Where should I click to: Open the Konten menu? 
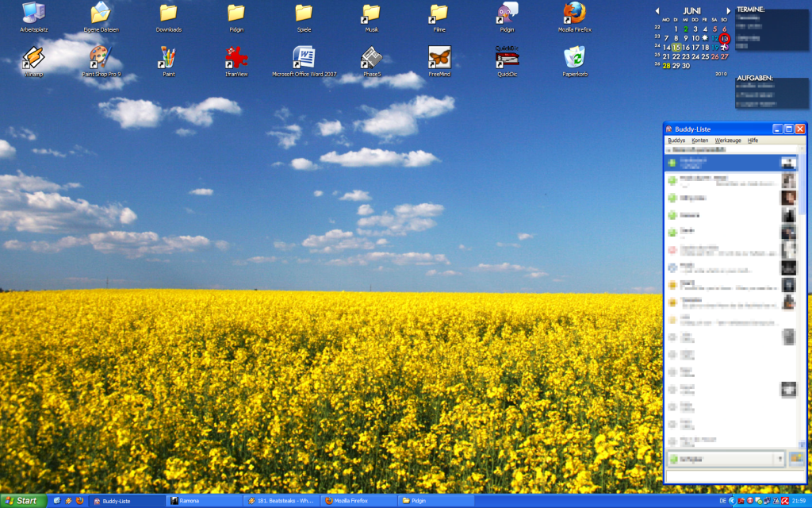pos(699,140)
